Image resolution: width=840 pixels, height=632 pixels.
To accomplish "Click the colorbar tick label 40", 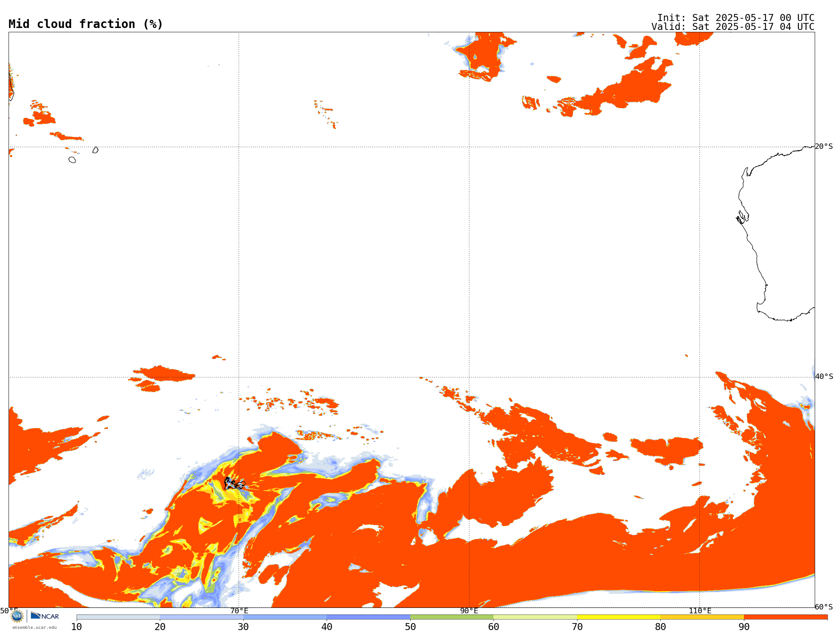I will coord(327,627).
